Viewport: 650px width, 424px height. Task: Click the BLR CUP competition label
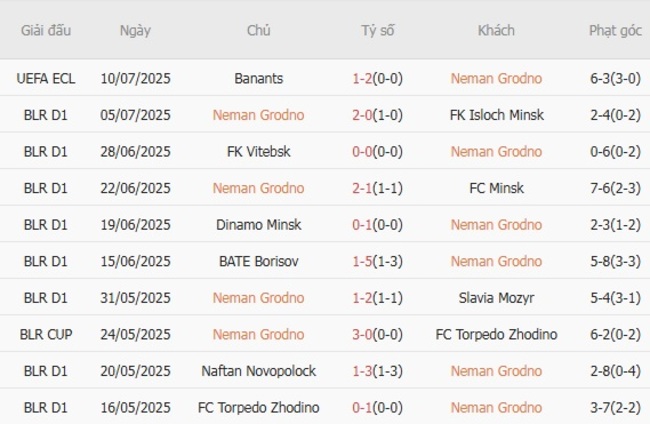(x=46, y=335)
